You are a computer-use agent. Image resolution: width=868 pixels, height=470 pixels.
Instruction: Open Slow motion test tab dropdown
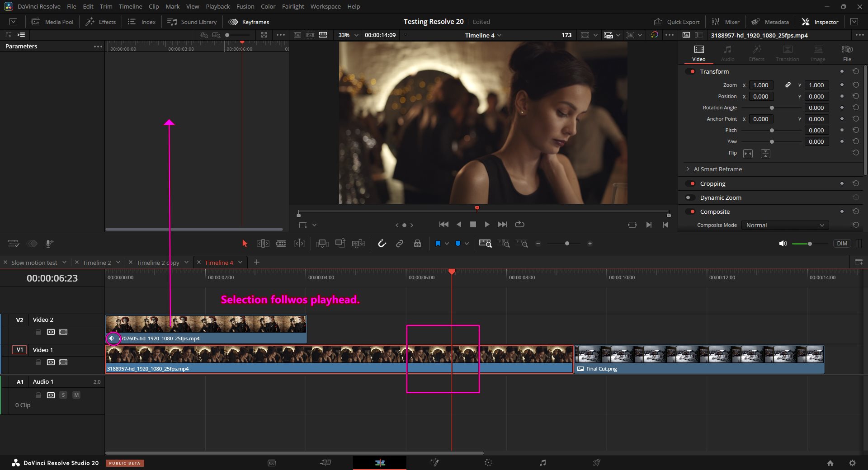(x=64, y=262)
